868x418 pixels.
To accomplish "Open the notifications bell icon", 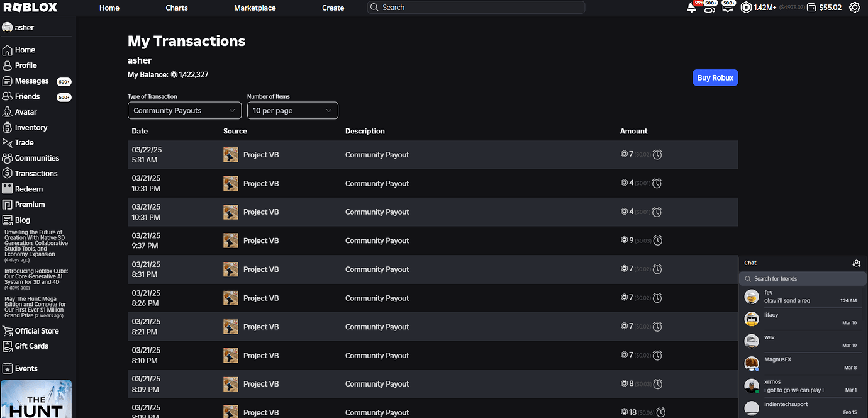I will tap(692, 8).
